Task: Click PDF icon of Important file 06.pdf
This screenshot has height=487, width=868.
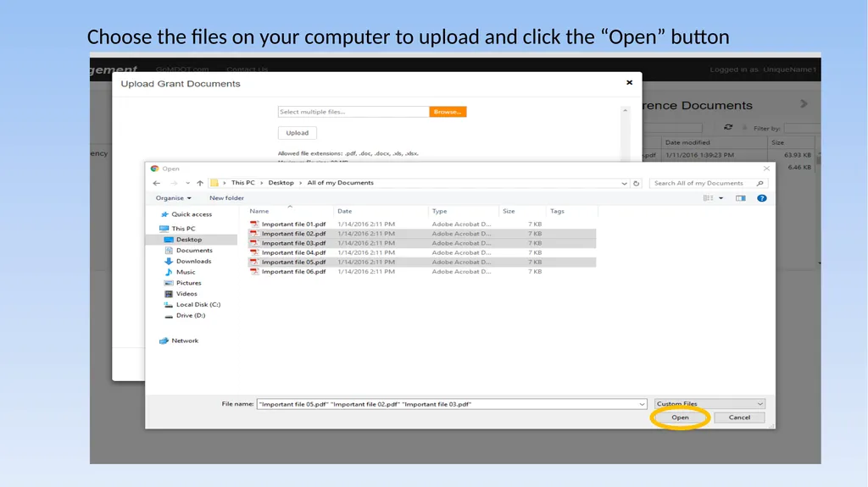Action: [254, 271]
